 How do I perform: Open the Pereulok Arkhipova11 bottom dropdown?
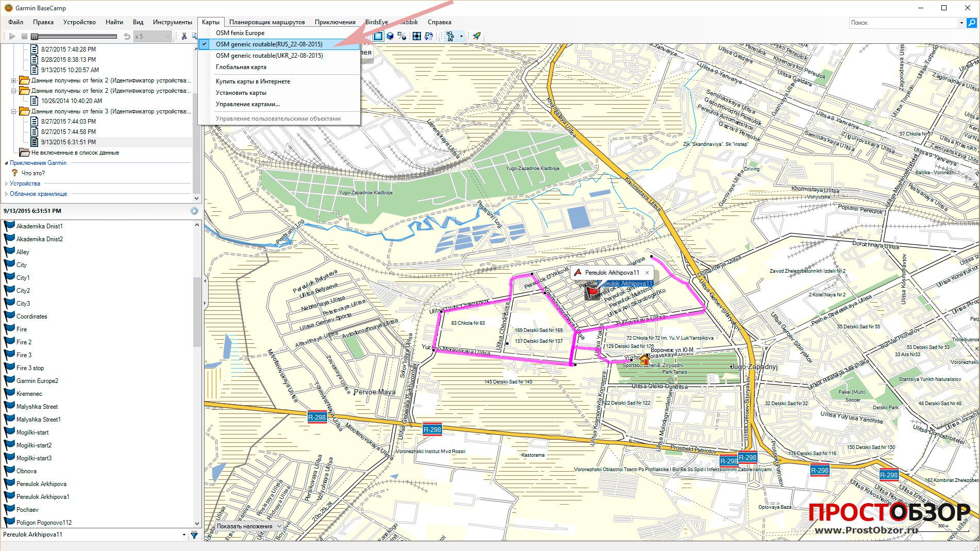184,535
